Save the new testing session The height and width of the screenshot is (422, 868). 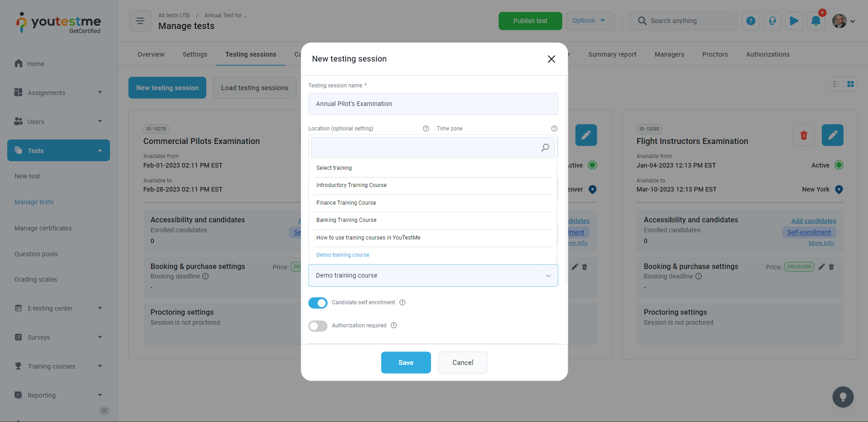click(406, 363)
